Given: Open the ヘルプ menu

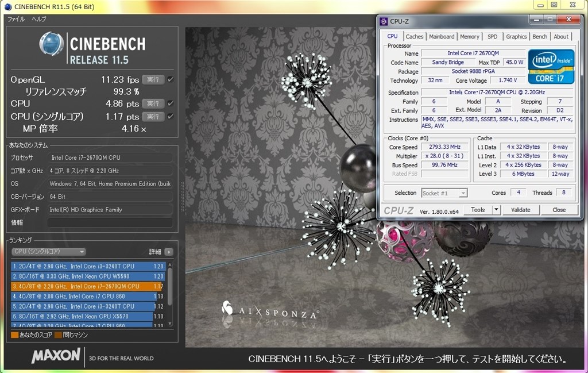Looking at the screenshot, I should [38, 19].
